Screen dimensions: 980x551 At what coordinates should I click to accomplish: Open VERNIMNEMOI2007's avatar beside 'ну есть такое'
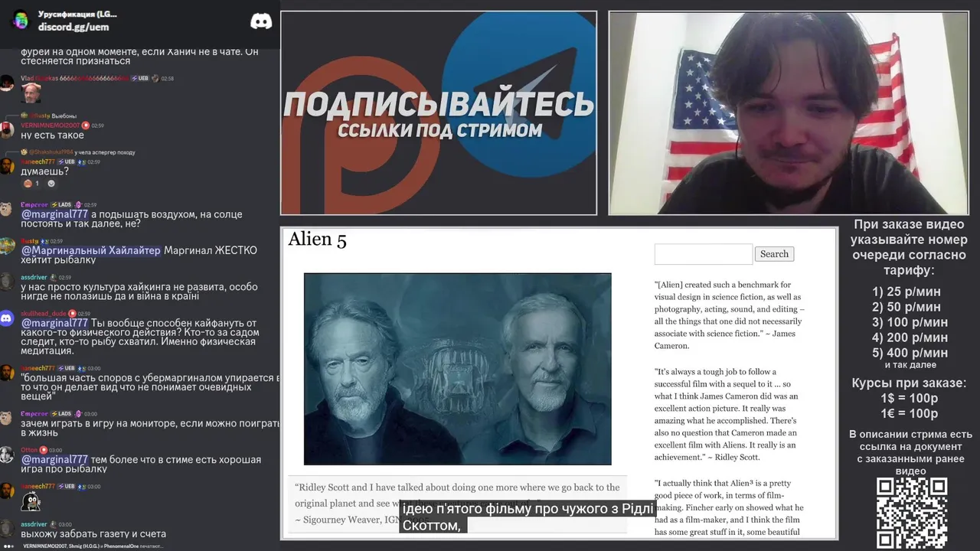(x=7, y=130)
